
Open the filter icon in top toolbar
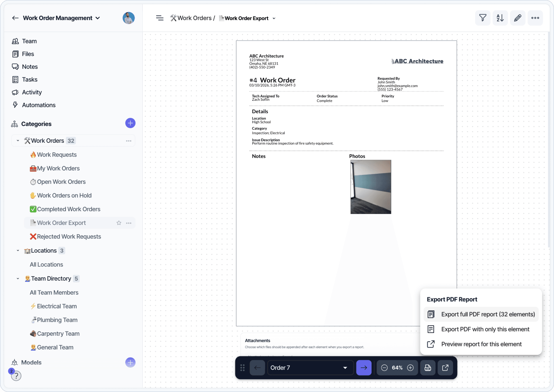(483, 18)
